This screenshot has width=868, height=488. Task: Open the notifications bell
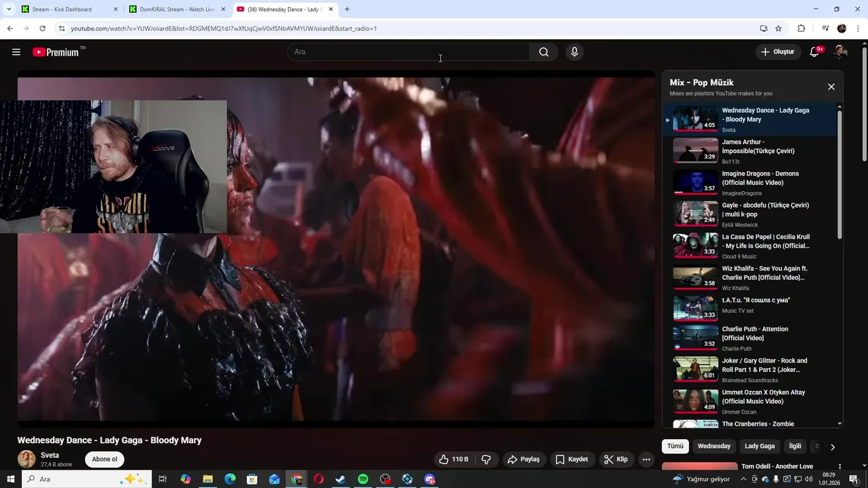click(815, 52)
